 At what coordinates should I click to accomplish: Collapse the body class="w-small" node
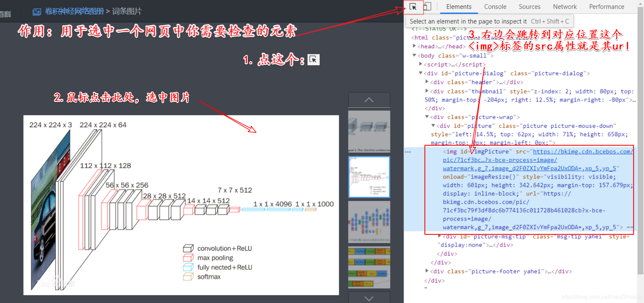click(x=415, y=55)
